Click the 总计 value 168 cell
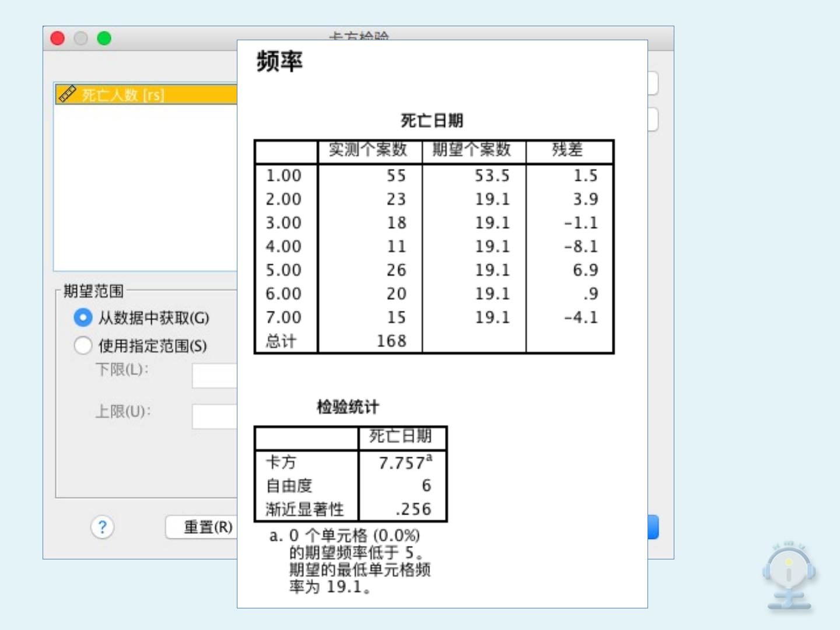840x630 pixels. [391, 341]
